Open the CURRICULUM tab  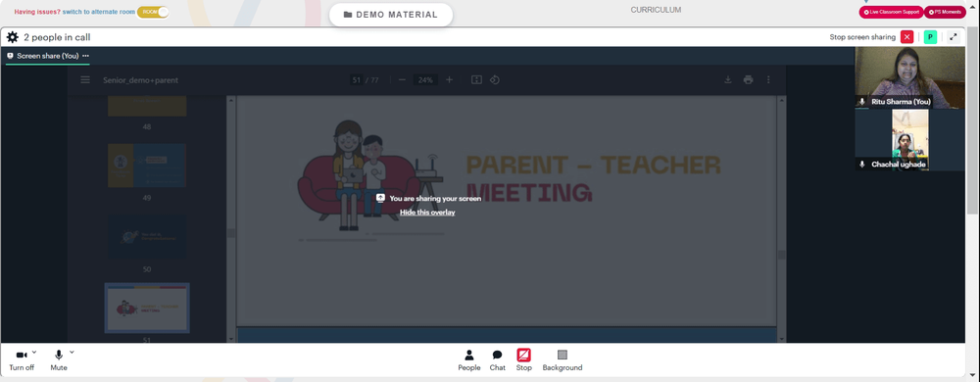tap(656, 10)
